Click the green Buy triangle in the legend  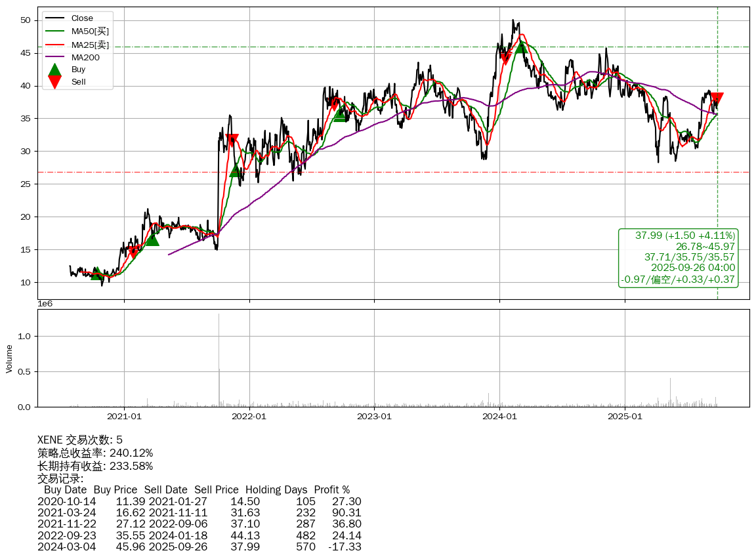tap(55, 70)
